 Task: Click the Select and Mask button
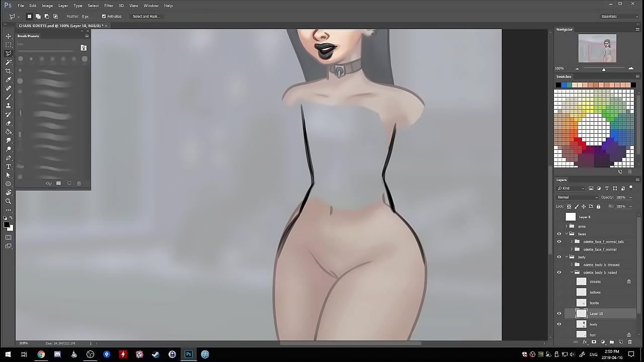coord(146,17)
